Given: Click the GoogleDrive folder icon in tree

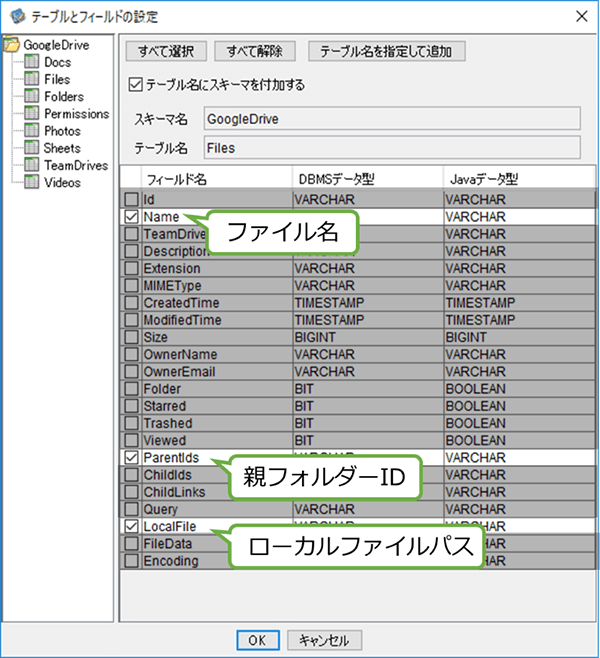Looking at the screenshot, I should 12,45.
